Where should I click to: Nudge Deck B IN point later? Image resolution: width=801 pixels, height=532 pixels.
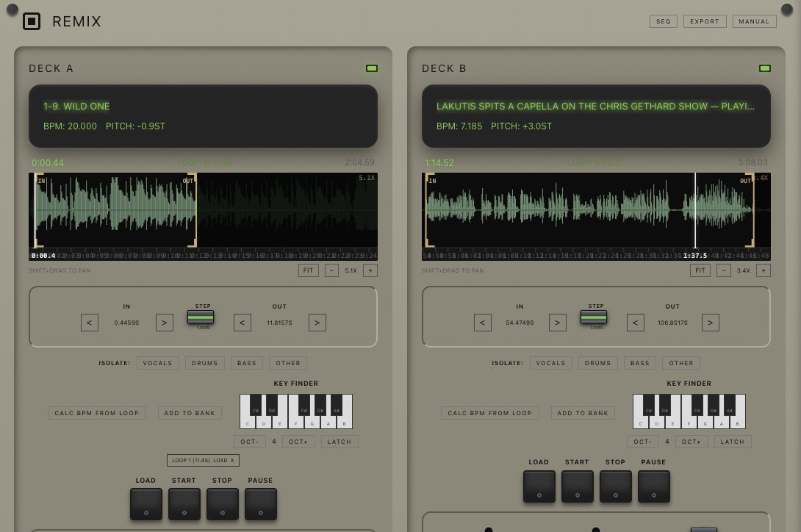pos(557,323)
